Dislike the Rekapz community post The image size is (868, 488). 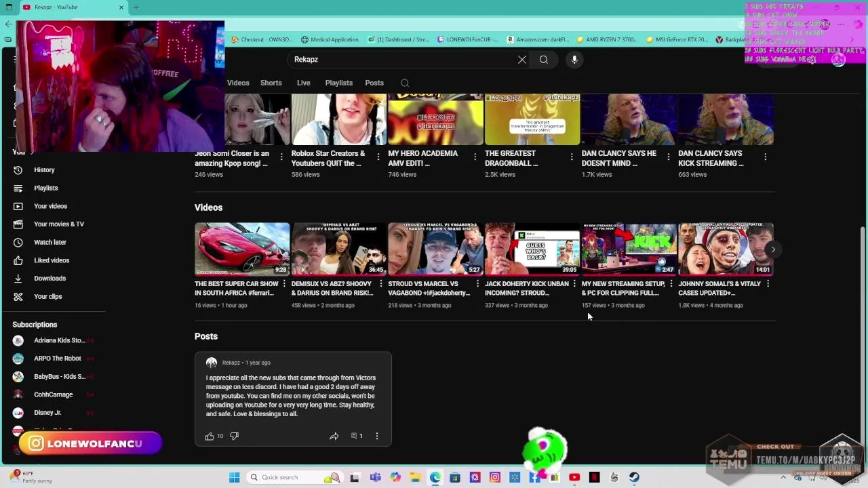click(234, 436)
